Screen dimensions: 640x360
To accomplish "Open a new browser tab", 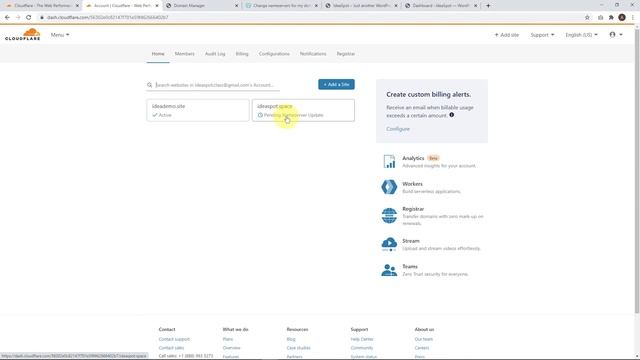I will click(488, 6).
